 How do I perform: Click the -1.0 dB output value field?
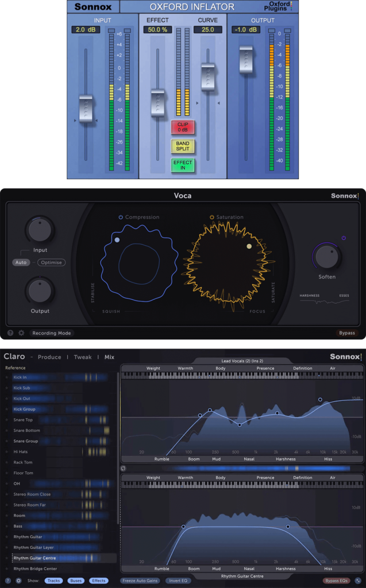(246, 29)
